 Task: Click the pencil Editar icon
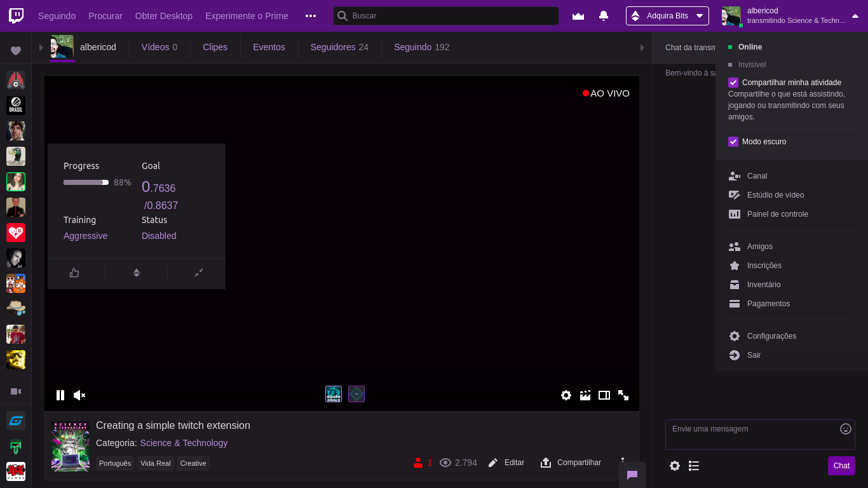[x=493, y=463]
